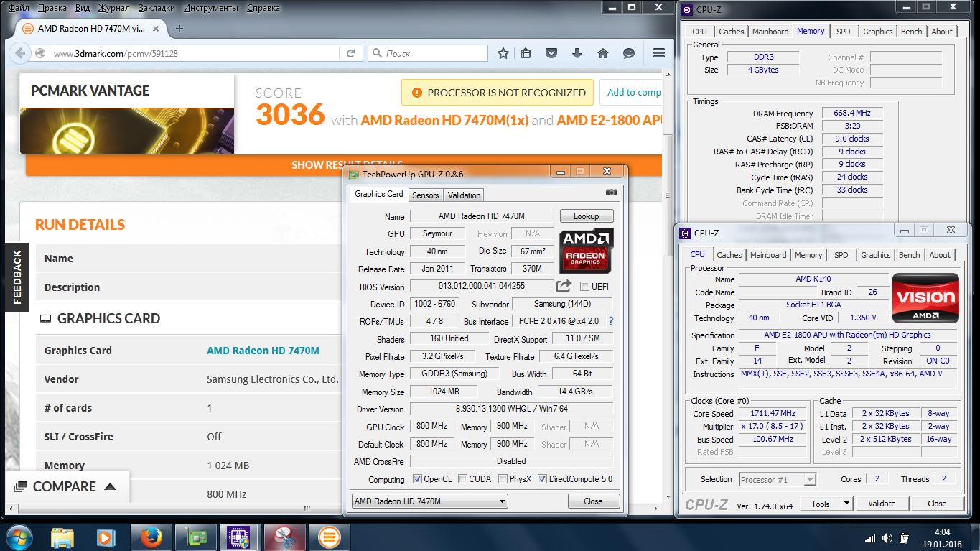Switch to CPU-Z via purple chip taskbar icon
Viewport: 980px width, 551px height.
[238, 537]
